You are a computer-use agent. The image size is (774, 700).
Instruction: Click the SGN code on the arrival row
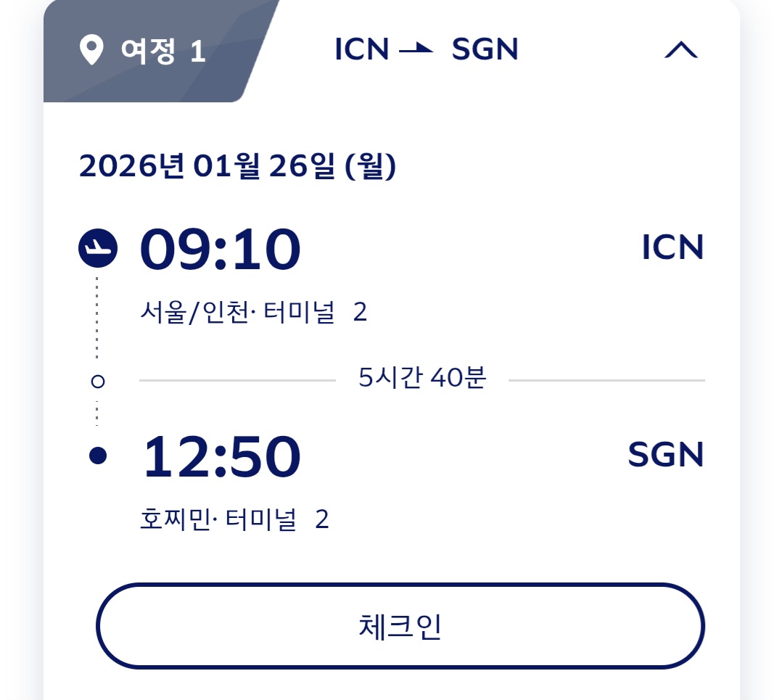tap(665, 456)
